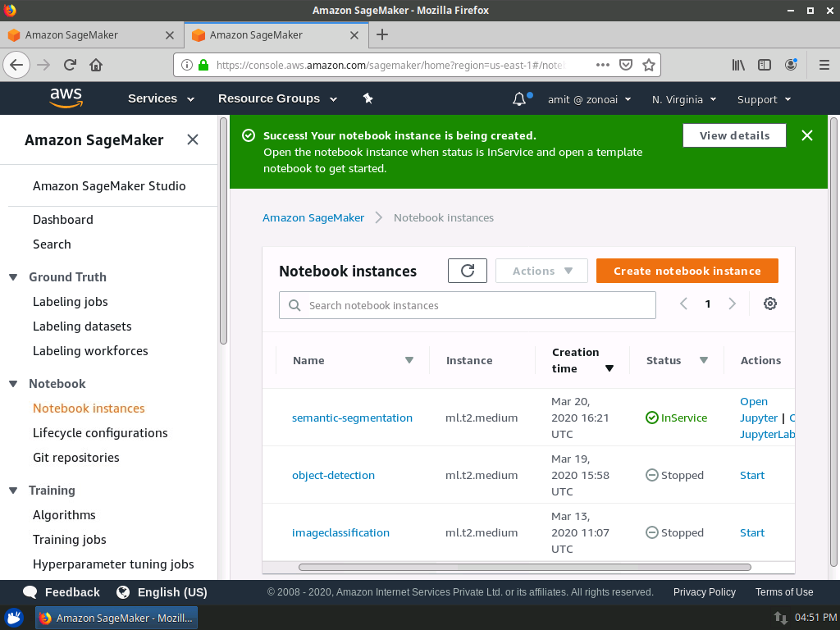The image size is (840, 630).
Task: Go to Dashboard in the sidebar
Action: pyautogui.click(x=62, y=220)
